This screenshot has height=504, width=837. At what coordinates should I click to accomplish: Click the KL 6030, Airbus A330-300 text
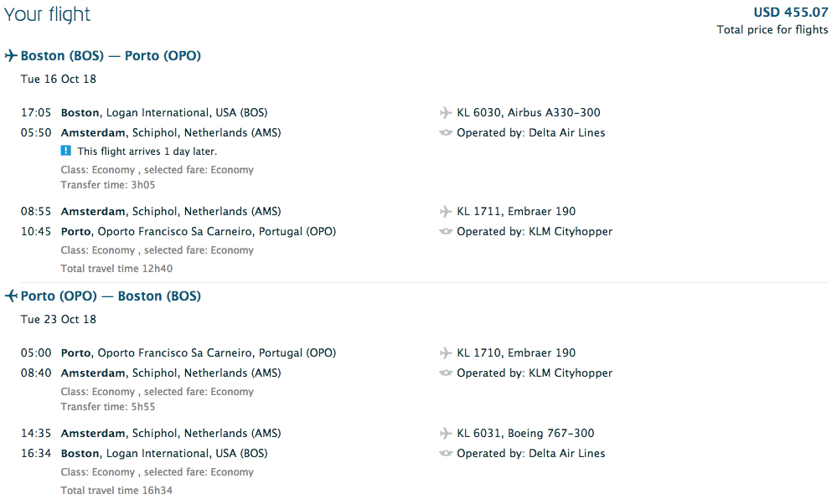tap(529, 113)
